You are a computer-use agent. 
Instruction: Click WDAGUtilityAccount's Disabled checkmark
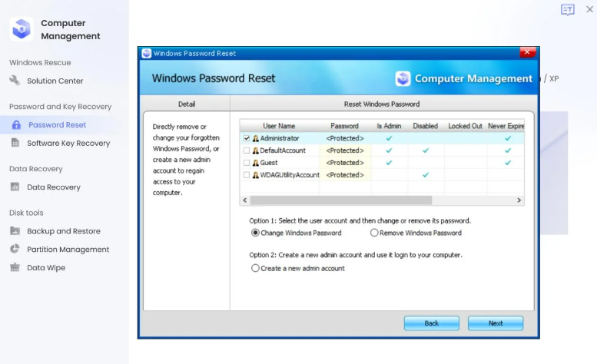pyautogui.click(x=426, y=175)
